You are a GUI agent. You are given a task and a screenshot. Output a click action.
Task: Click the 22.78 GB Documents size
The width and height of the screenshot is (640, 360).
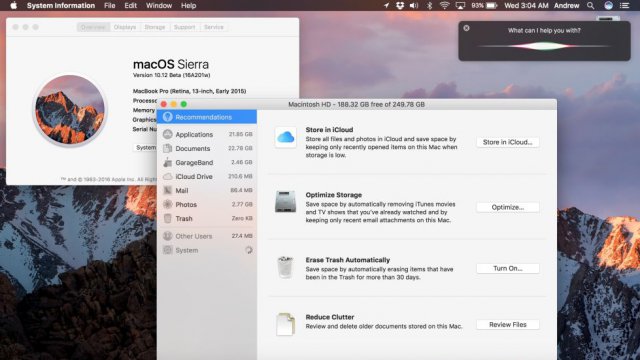point(240,148)
